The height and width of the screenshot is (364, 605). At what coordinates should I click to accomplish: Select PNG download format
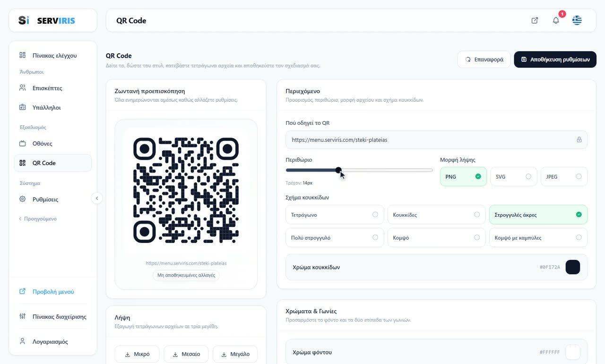point(463,176)
